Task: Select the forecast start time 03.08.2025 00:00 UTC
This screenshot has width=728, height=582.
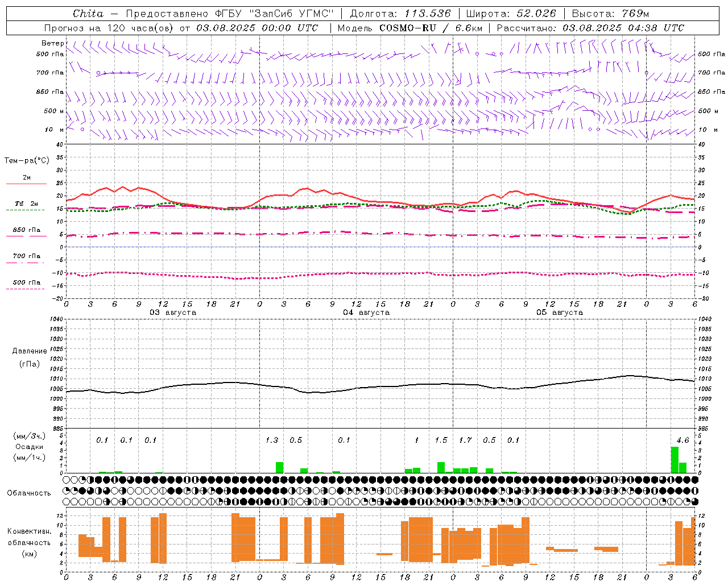Action: click(258, 28)
